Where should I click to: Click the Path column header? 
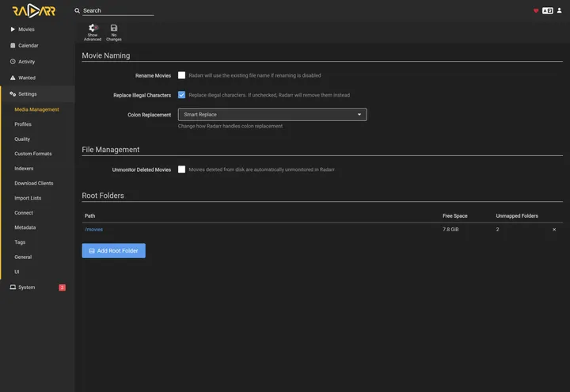coord(89,216)
